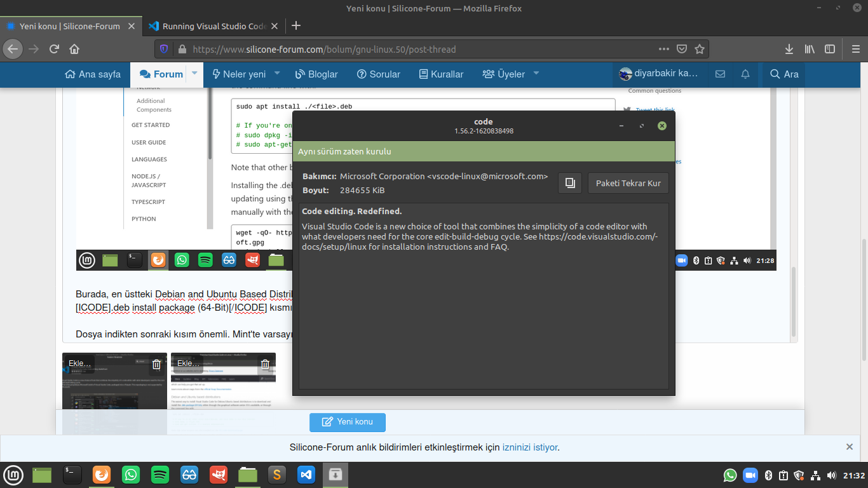The width and height of the screenshot is (868, 488).
Task: Open Firefox hamburger menu
Action: coord(855,49)
